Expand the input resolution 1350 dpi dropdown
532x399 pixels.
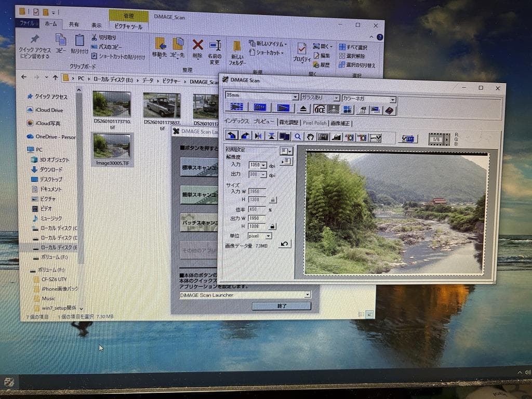pyautogui.click(x=262, y=165)
